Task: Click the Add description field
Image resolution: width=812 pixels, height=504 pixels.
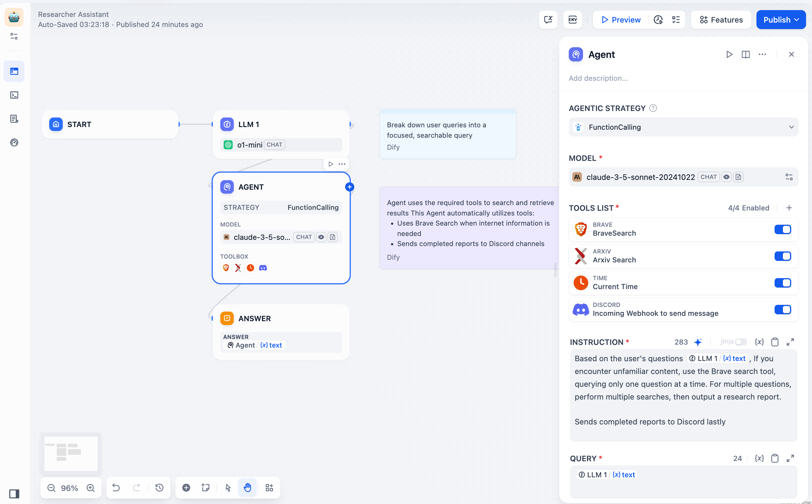Action: (598, 78)
